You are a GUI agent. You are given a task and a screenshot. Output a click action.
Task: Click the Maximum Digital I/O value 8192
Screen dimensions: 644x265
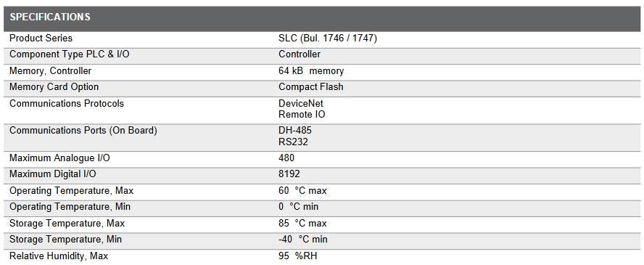[x=289, y=174]
